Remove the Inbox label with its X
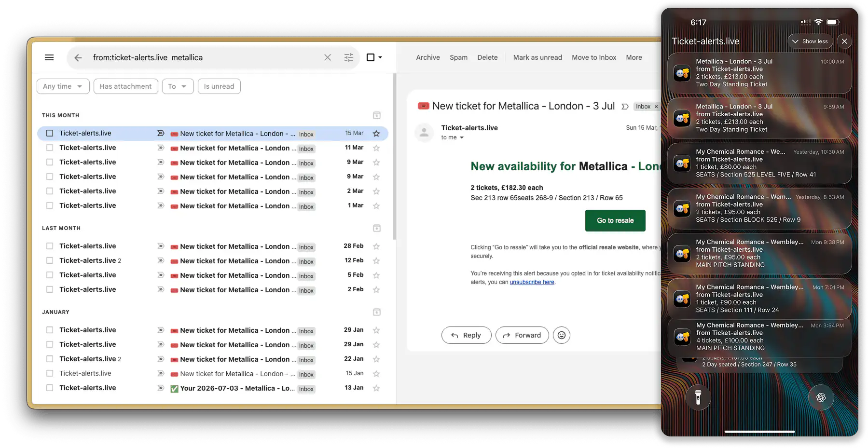The height and width of the screenshot is (448, 868). pos(657,107)
